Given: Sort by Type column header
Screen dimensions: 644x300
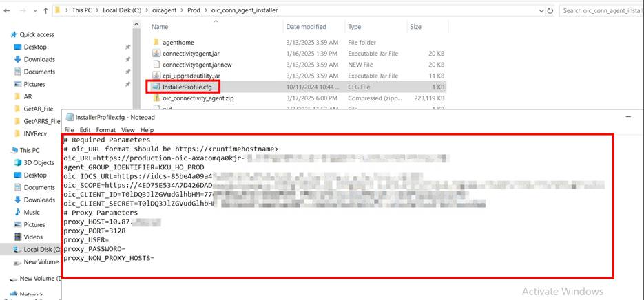Looking at the screenshot, I should point(355,27).
